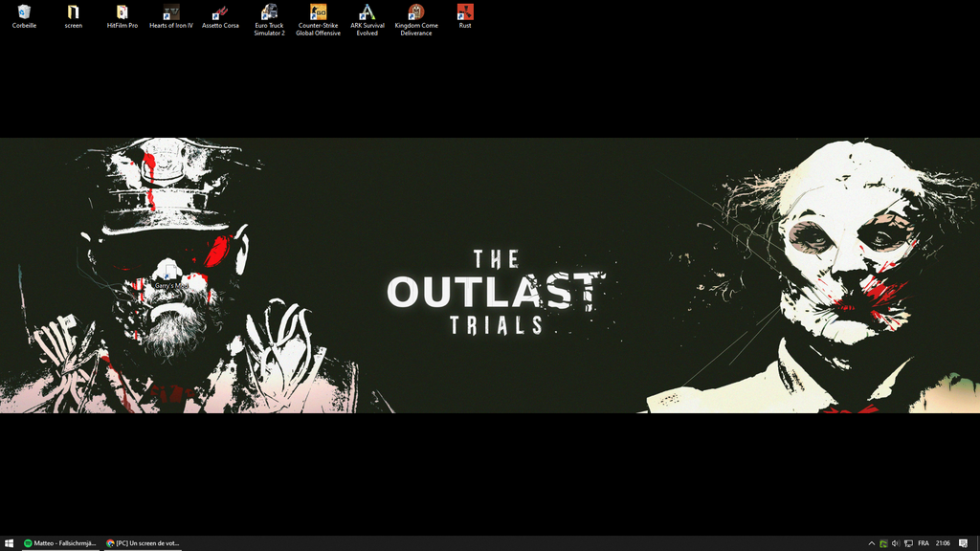Open the volume speaker tray icon
The height and width of the screenshot is (551, 980).
pos(896,543)
